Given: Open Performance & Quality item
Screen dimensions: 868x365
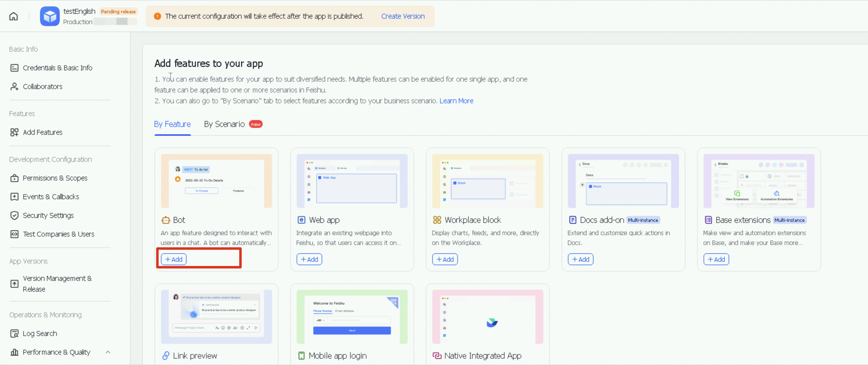Looking at the screenshot, I should click(x=56, y=352).
